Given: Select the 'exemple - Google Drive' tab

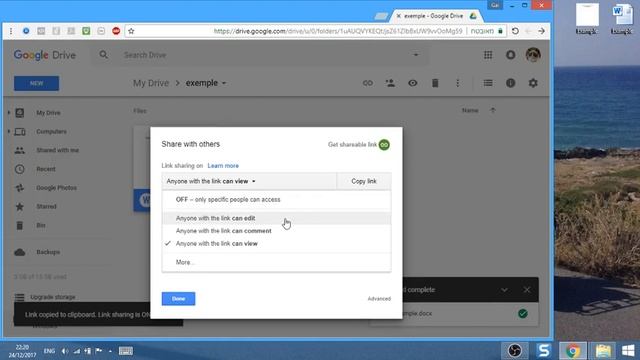Looking at the screenshot, I should click(x=437, y=16).
